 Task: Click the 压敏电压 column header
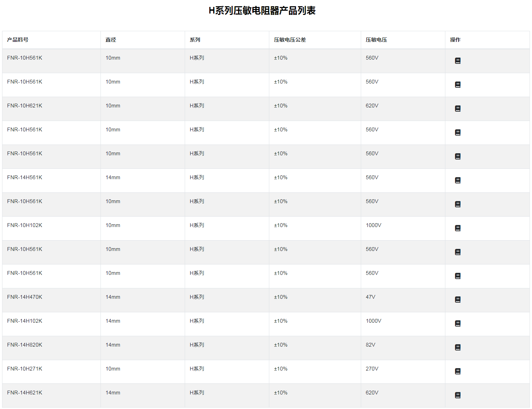tap(376, 40)
